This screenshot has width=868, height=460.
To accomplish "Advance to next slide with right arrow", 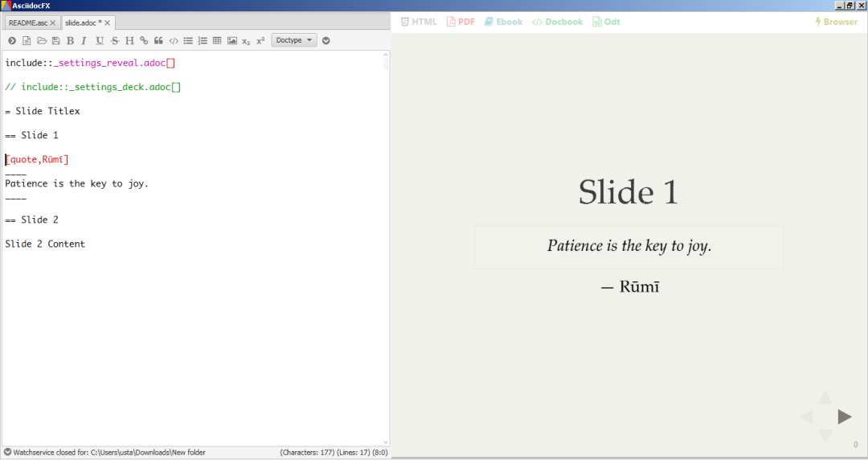I will [x=844, y=417].
